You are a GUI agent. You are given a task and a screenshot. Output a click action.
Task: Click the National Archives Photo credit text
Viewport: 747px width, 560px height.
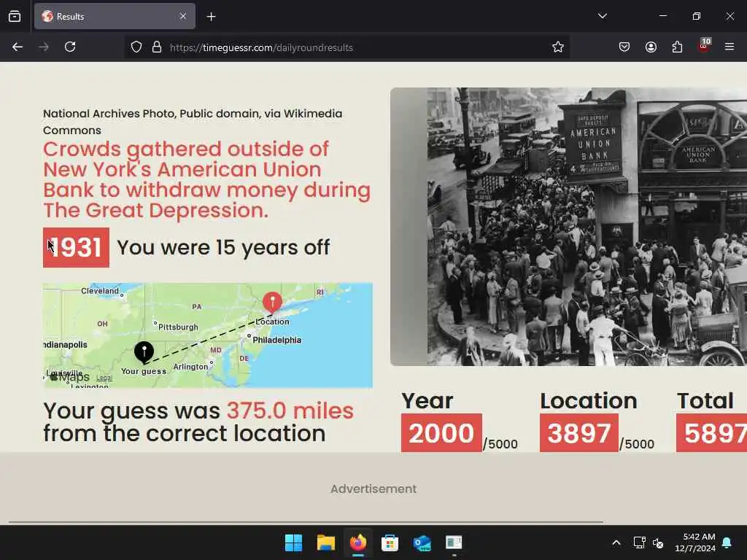[193, 122]
